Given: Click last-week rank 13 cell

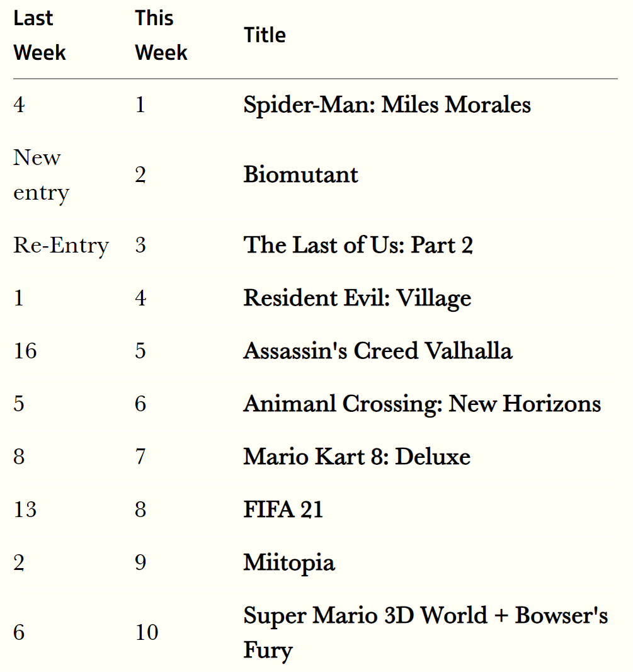Looking at the screenshot, I should click(25, 510).
